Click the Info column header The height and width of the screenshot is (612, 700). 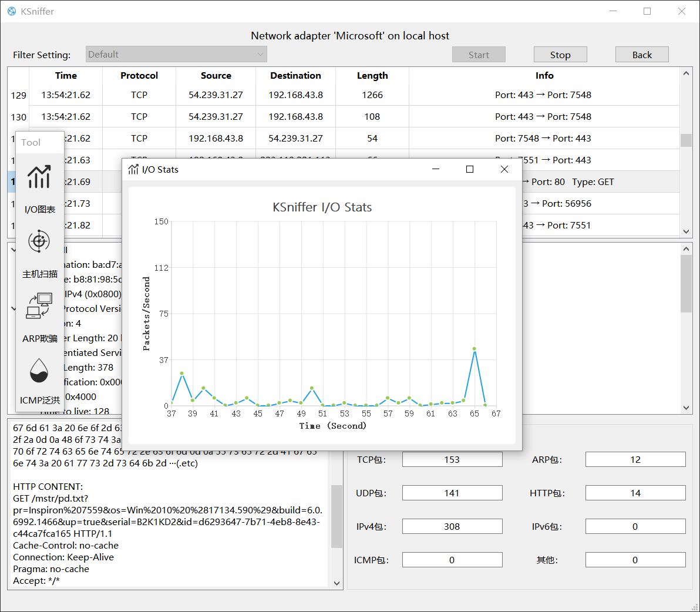click(544, 75)
